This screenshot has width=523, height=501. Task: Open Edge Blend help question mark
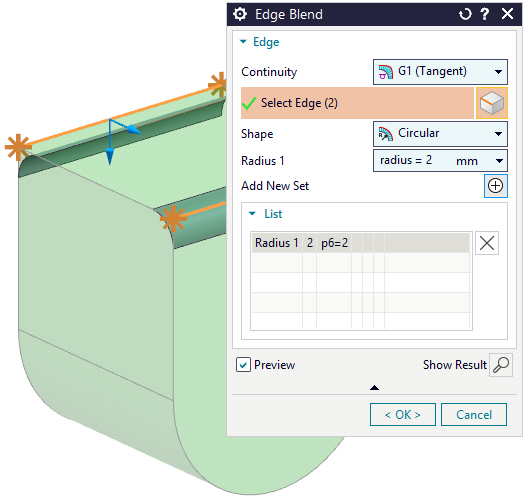[x=485, y=14]
